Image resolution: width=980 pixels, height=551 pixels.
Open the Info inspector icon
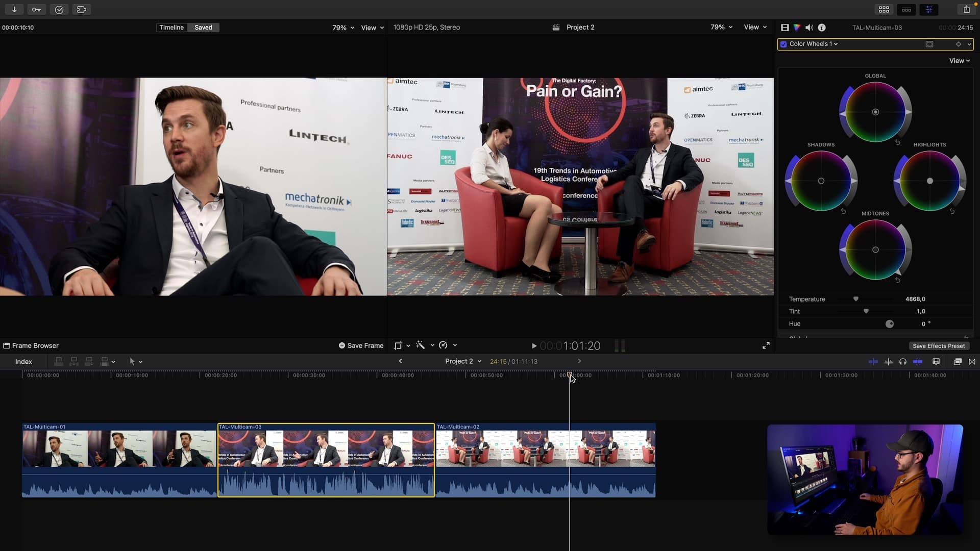click(x=822, y=28)
